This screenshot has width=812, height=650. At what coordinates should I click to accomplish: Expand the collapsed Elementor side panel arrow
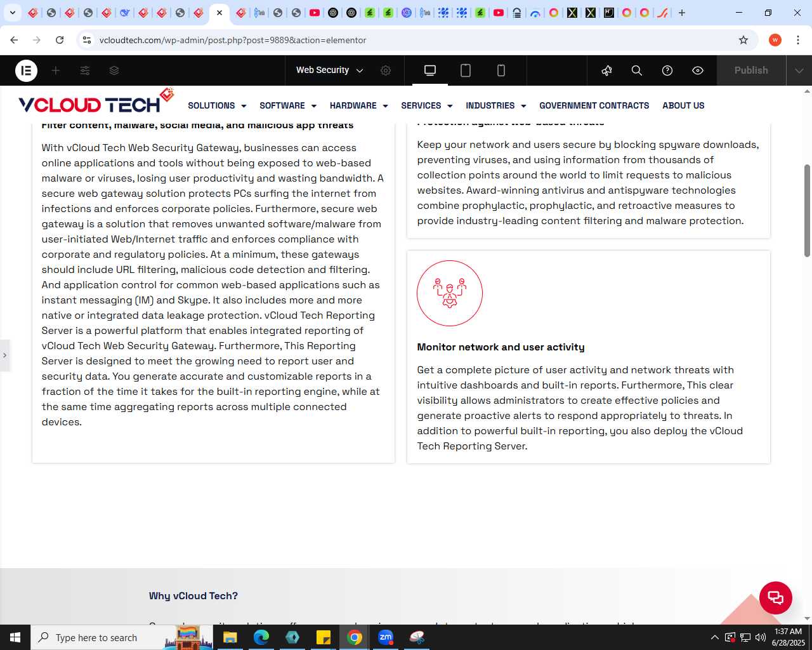pos(4,355)
